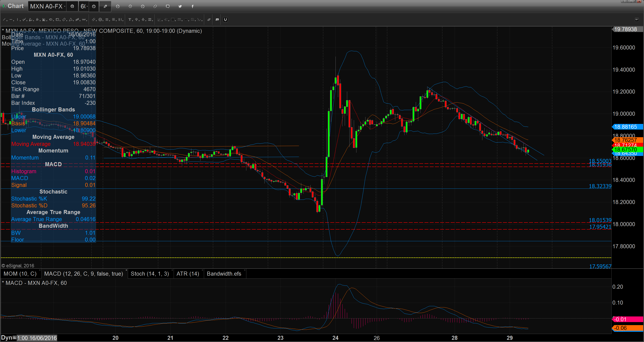
Task: Toggle the magnet snap 'U' button
Action: (225, 20)
